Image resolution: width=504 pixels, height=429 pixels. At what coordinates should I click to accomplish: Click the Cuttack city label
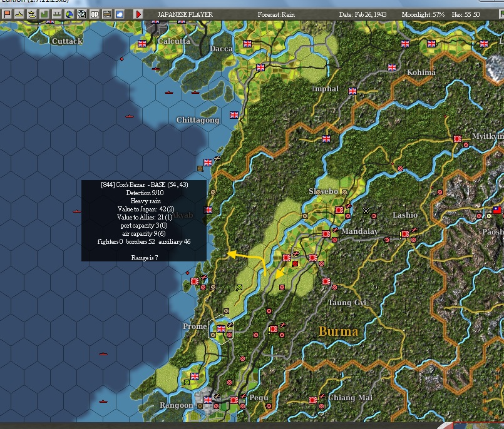pos(67,41)
